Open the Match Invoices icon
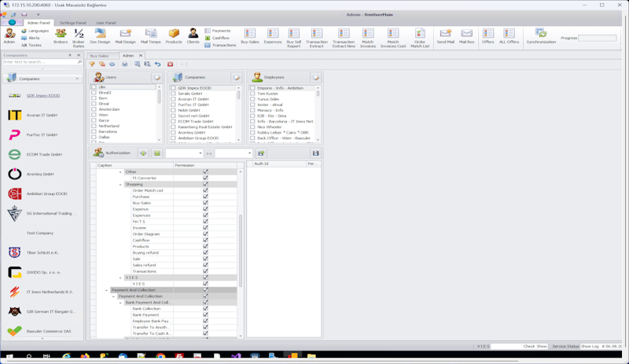This screenshot has height=364, width=629. (368, 38)
